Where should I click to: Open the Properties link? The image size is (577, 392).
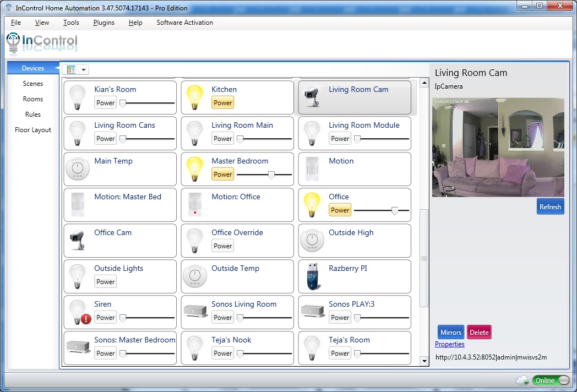[449, 344]
